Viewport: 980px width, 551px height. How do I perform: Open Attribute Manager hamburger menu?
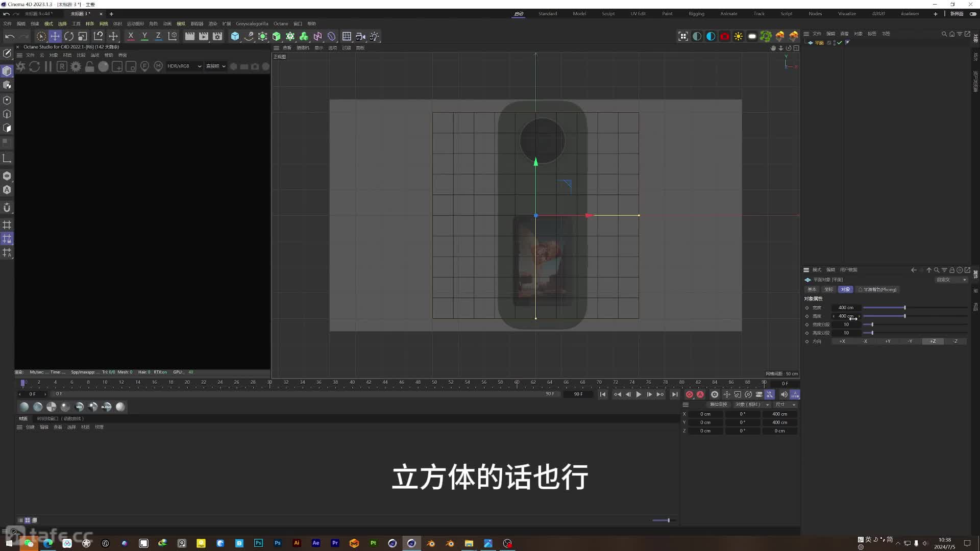pyautogui.click(x=806, y=270)
